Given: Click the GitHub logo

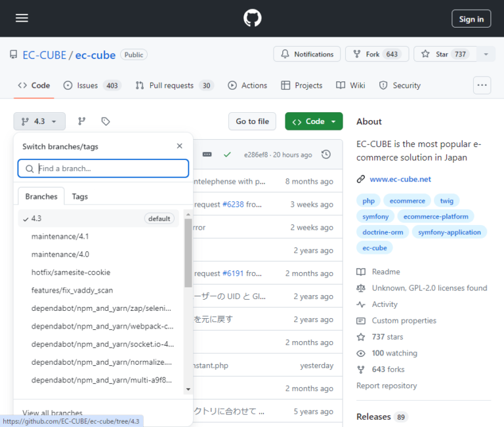Looking at the screenshot, I should [x=252, y=18].
